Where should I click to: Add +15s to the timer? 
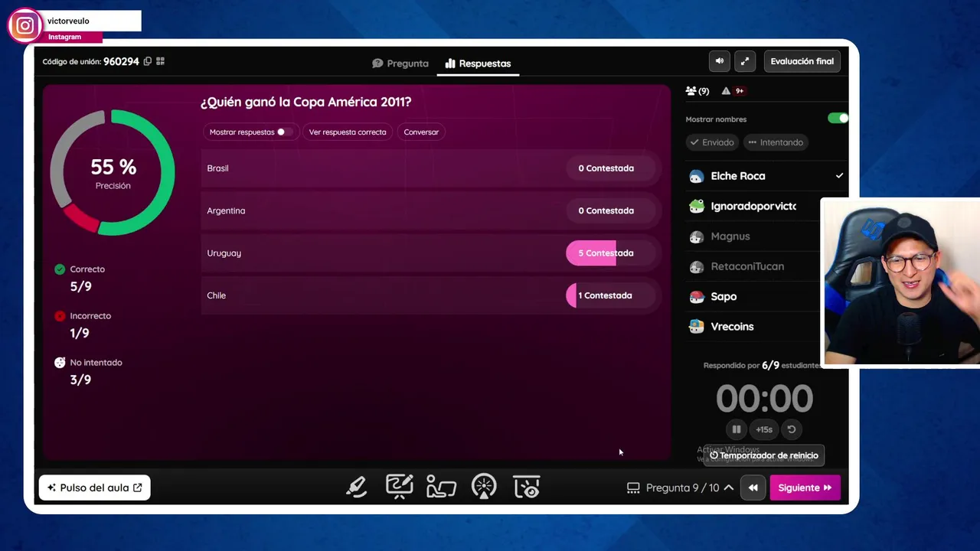(x=764, y=429)
